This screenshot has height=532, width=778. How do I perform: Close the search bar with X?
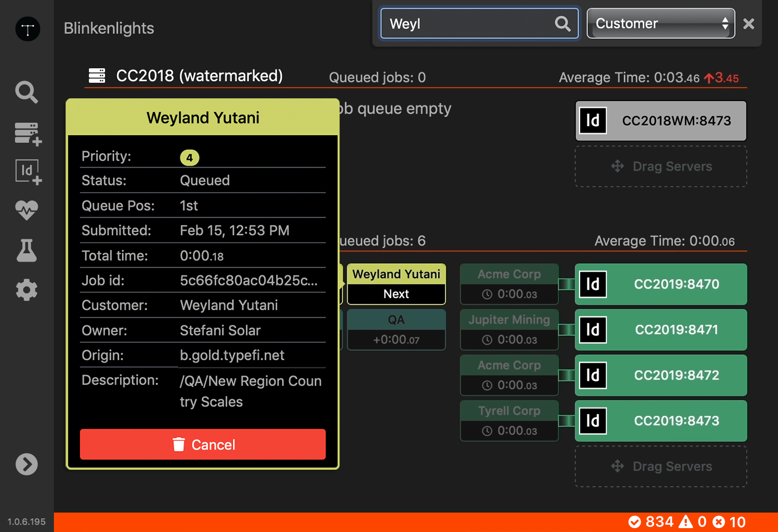click(749, 23)
